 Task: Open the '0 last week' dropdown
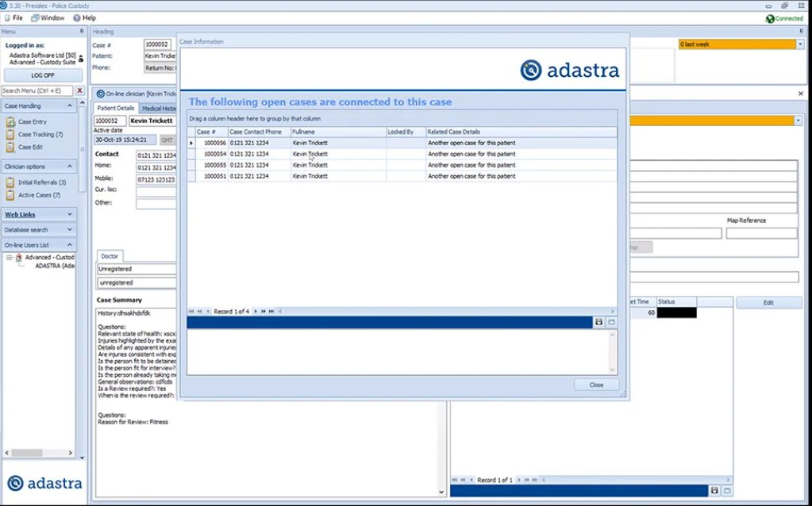click(800, 44)
